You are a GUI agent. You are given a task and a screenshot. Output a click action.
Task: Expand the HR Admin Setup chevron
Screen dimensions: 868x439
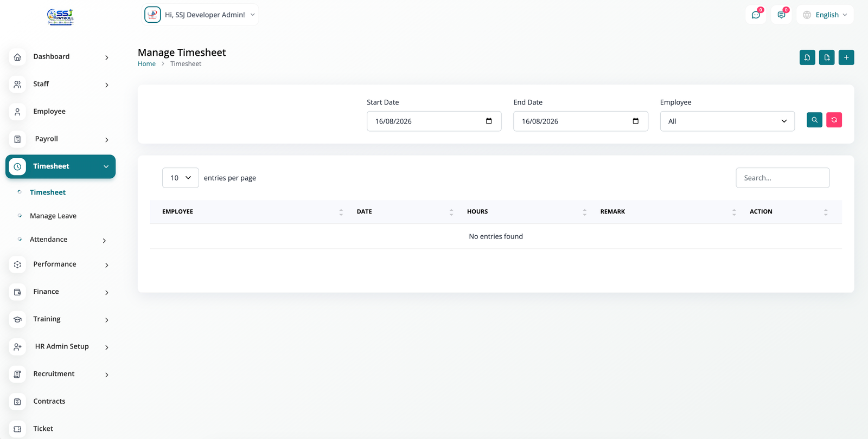(x=106, y=347)
